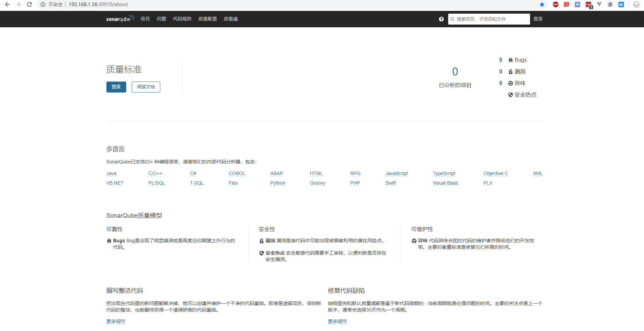Follow 更多细节 under 编写整洁代码

pyautogui.click(x=116, y=321)
